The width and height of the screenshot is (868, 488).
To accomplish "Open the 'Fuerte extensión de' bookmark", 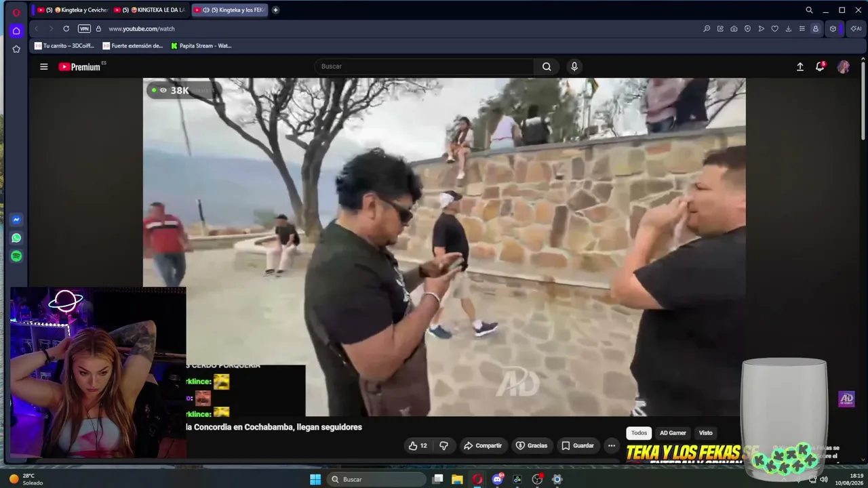I will pos(133,46).
